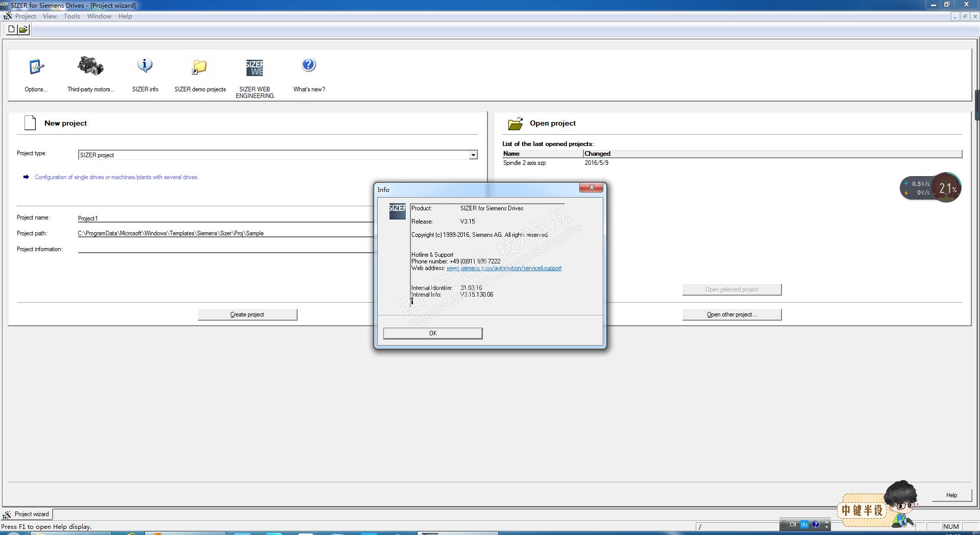980x535 pixels.
Task: Launch SIZER WEB ENGINEERING icon
Action: 255,67
